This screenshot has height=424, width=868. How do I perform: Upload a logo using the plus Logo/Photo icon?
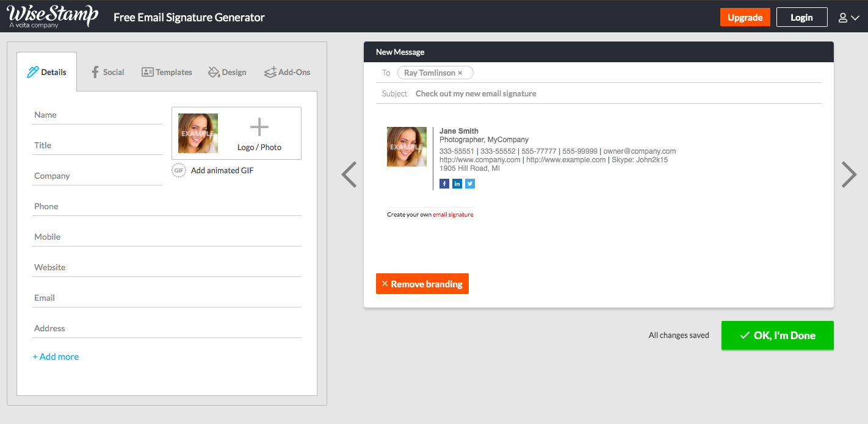click(x=259, y=127)
